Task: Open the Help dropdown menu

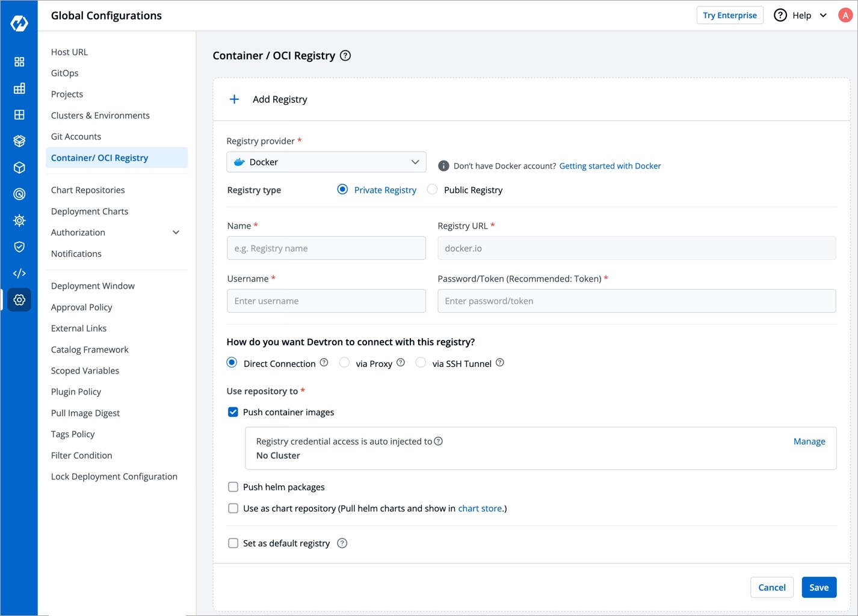Action: coord(801,16)
